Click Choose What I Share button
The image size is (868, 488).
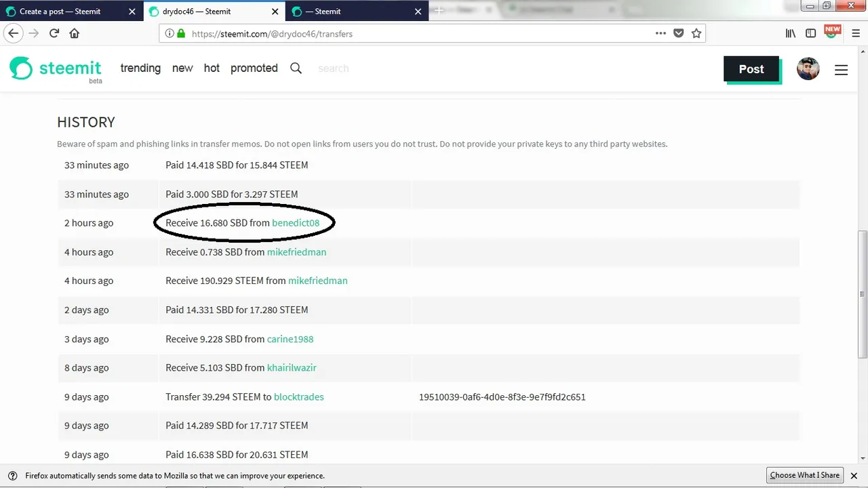coord(805,475)
